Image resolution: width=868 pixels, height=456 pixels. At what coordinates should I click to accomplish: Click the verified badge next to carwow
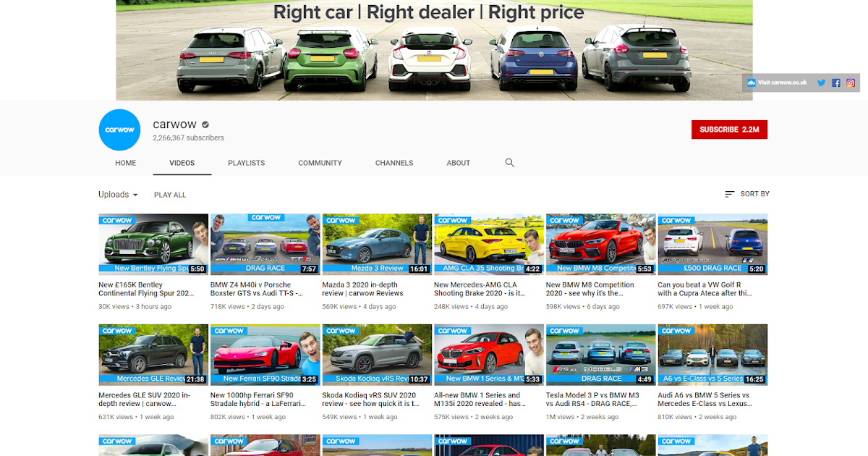[205, 124]
